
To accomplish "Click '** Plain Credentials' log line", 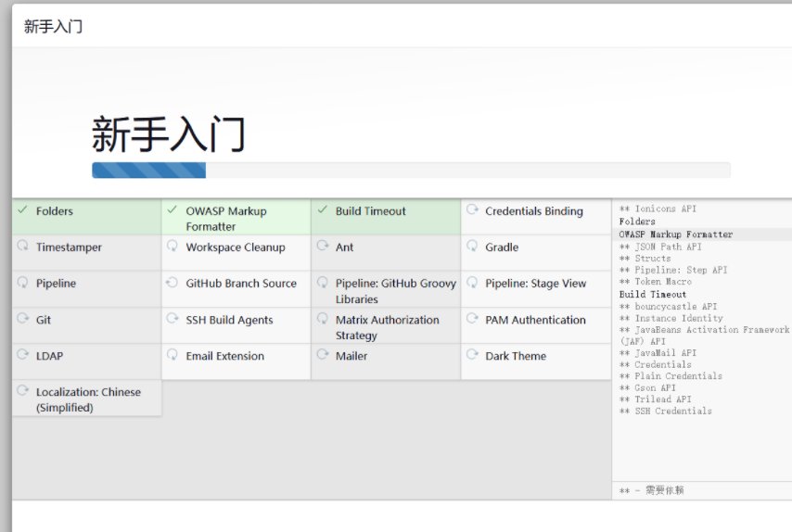I will click(671, 376).
